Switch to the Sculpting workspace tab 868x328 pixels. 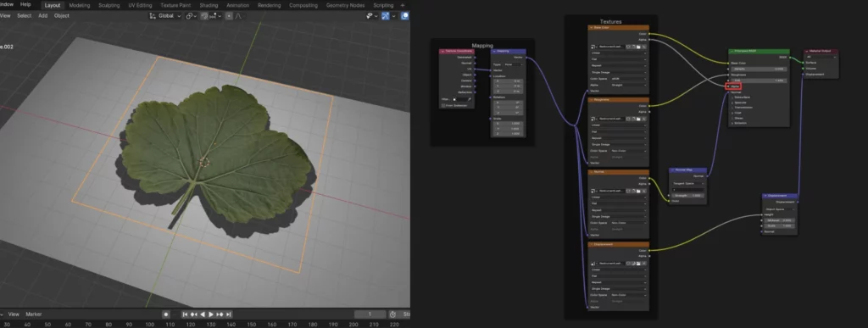pyautogui.click(x=108, y=5)
